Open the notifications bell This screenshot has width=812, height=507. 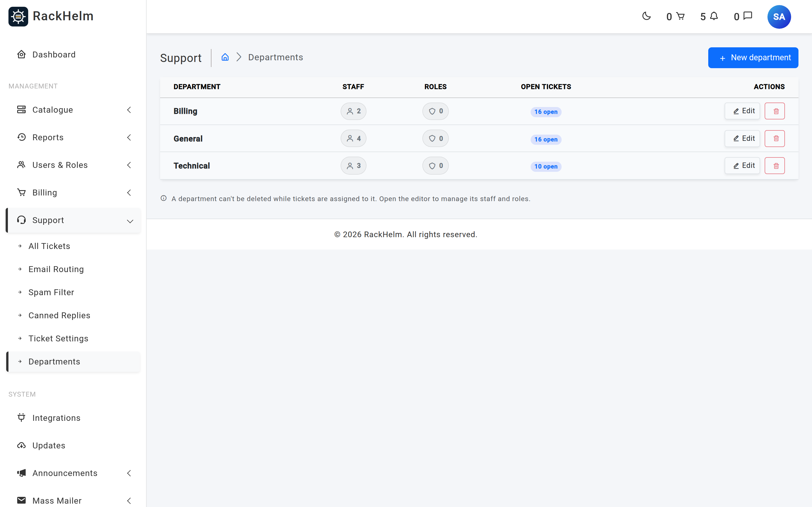714,16
